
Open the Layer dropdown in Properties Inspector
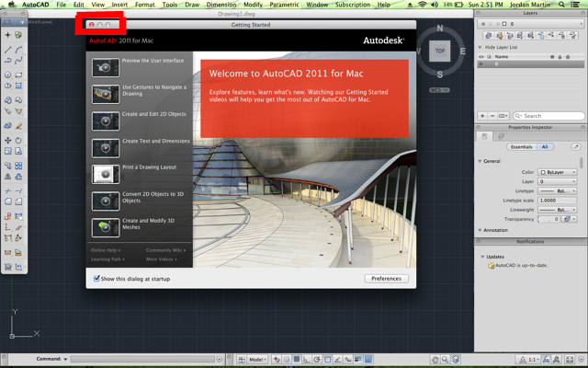coord(558,181)
